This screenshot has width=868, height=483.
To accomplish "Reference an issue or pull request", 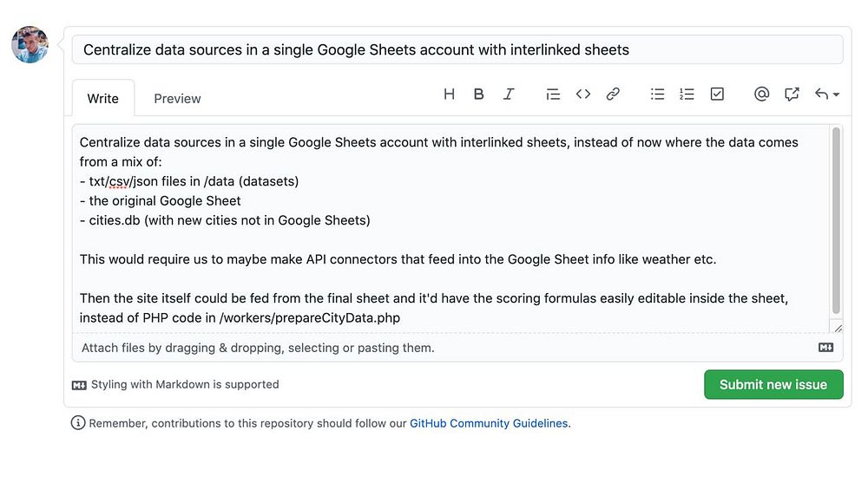I will (x=792, y=95).
